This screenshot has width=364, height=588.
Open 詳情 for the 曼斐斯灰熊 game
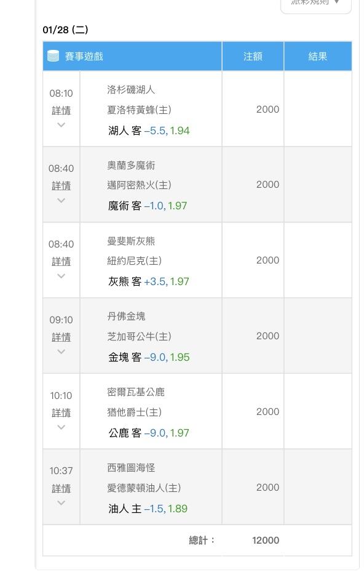click(61, 262)
